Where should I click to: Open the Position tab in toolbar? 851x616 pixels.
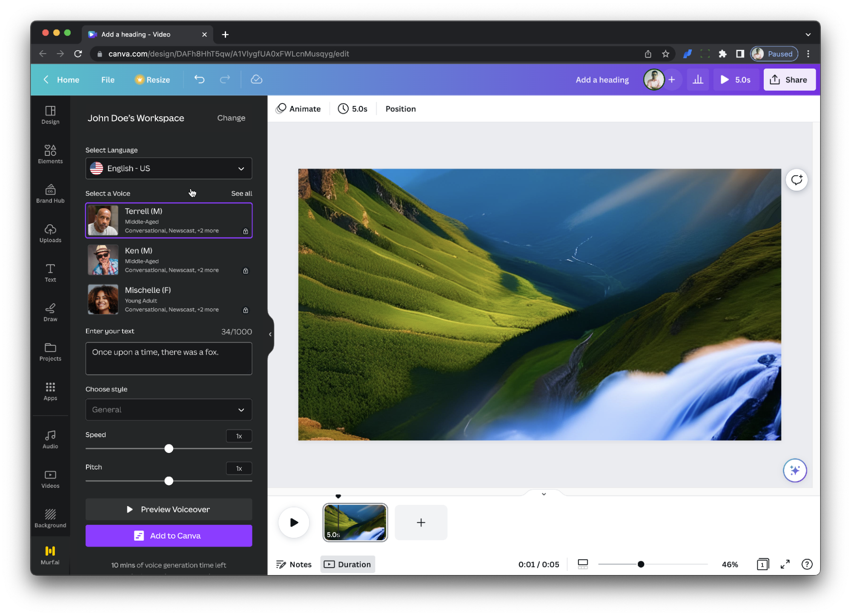(400, 109)
